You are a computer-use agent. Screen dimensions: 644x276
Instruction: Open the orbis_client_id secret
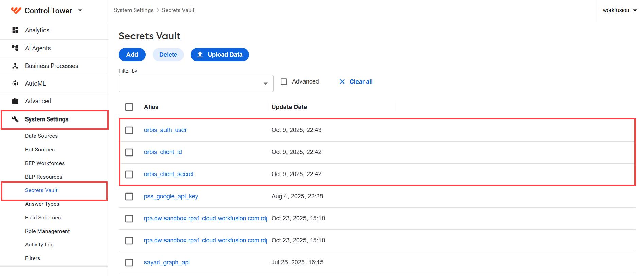tap(163, 152)
